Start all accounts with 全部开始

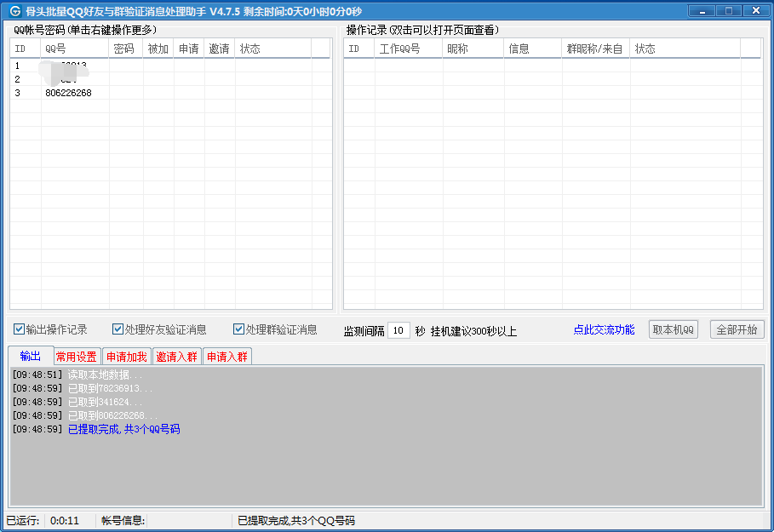tap(737, 329)
